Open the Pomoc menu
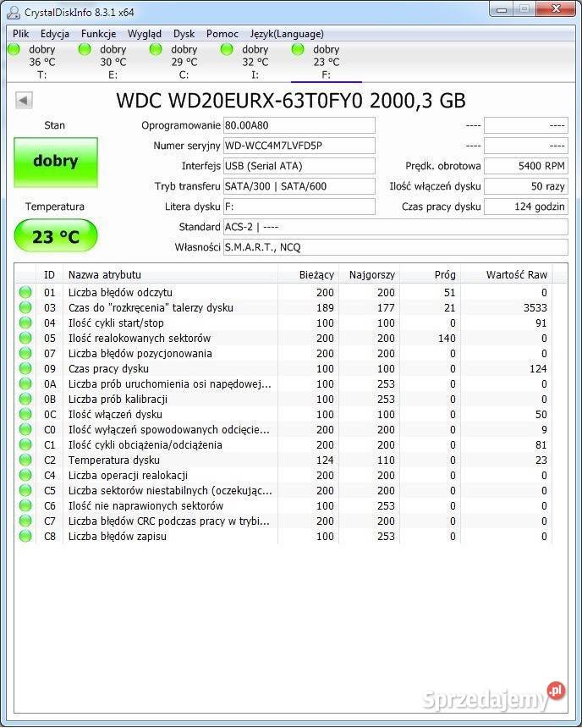582x728 pixels. [x=222, y=34]
